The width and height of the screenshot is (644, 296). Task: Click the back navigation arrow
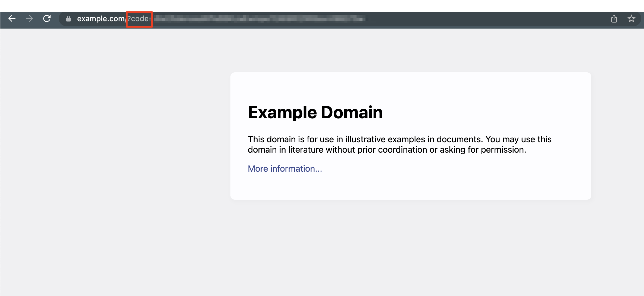[x=12, y=19]
